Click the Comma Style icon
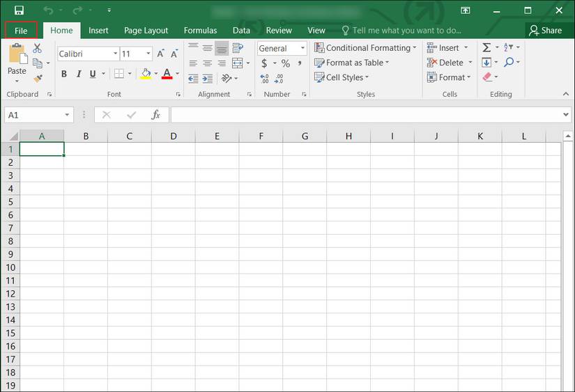575x392 pixels. tap(300, 63)
